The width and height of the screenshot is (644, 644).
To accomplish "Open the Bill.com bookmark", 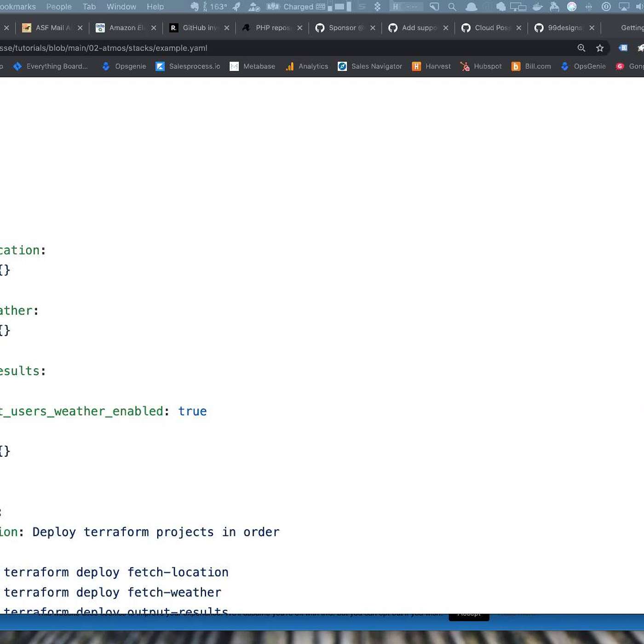I will (531, 66).
